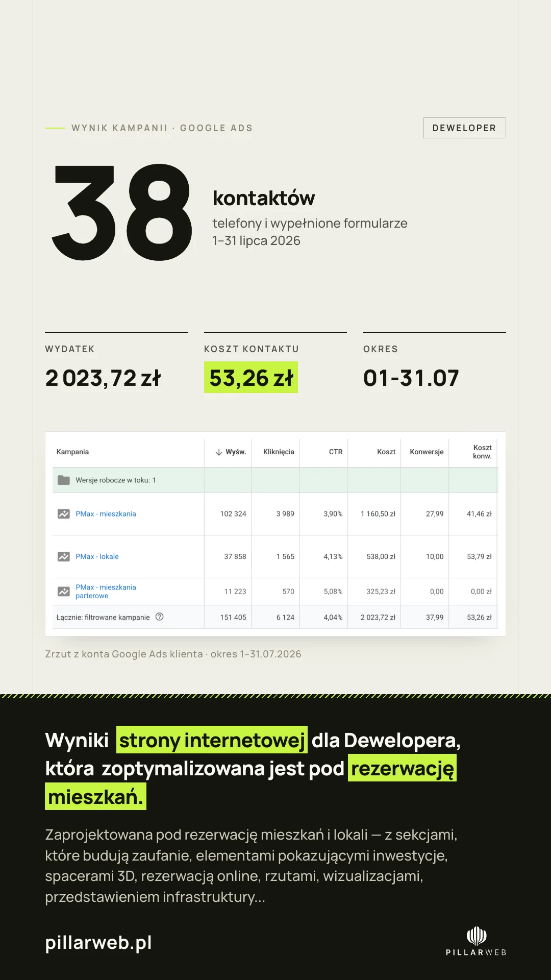Screen dimensions: 551x980
Task: Sort by the Konwersje column header
Action: 427,452
